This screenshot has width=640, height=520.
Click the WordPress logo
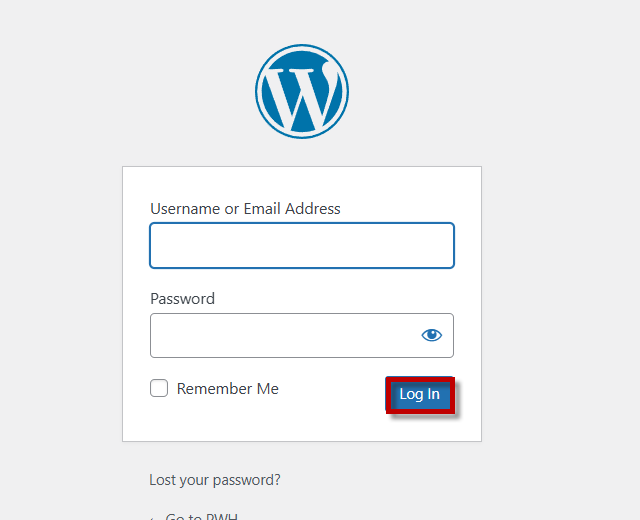click(x=301, y=91)
